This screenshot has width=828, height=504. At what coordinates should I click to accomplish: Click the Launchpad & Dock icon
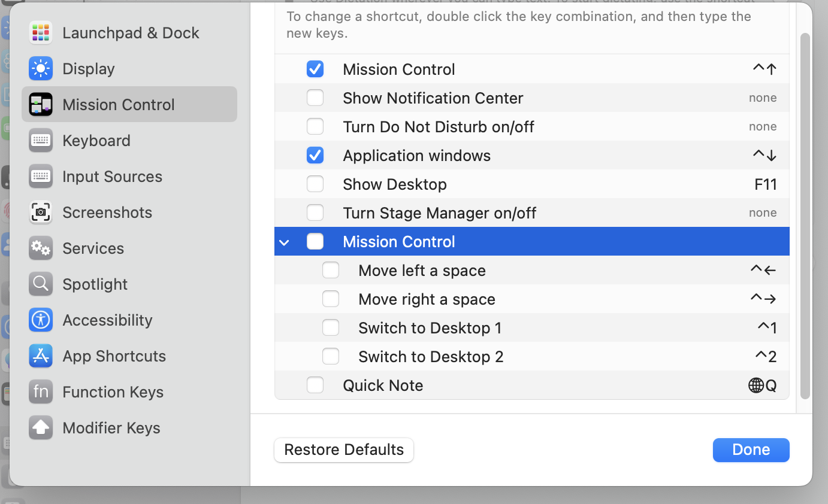click(41, 33)
